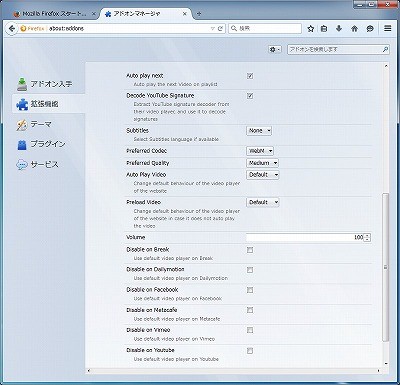Open the サービス (Services) section

[x=48, y=164]
